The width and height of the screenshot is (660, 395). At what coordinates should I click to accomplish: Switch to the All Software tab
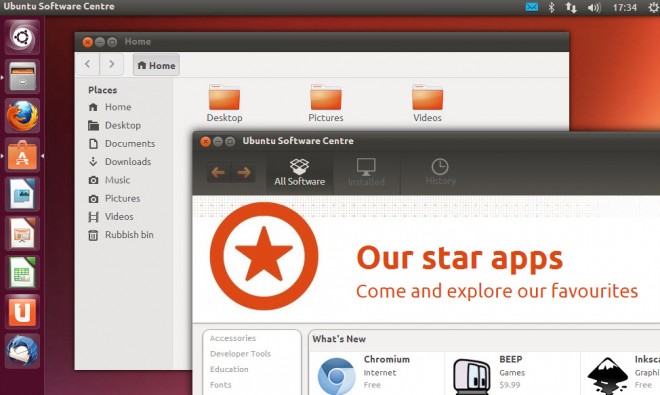[300, 173]
